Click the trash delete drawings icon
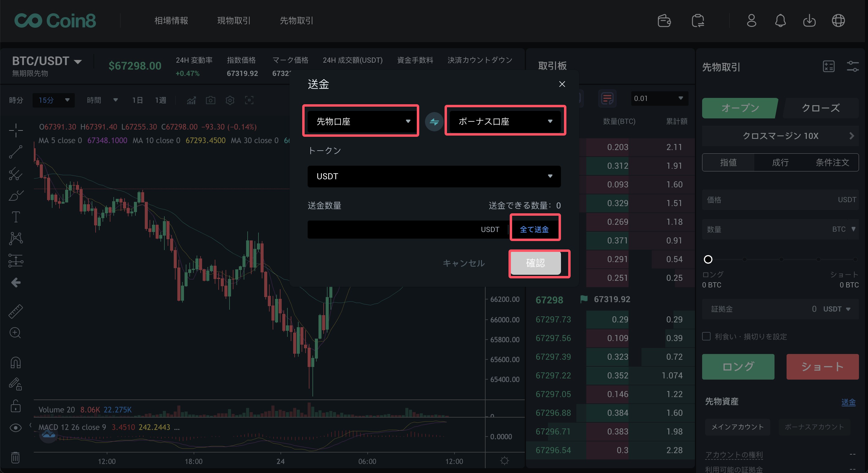This screenshot has height=473, width=868. 15,458
